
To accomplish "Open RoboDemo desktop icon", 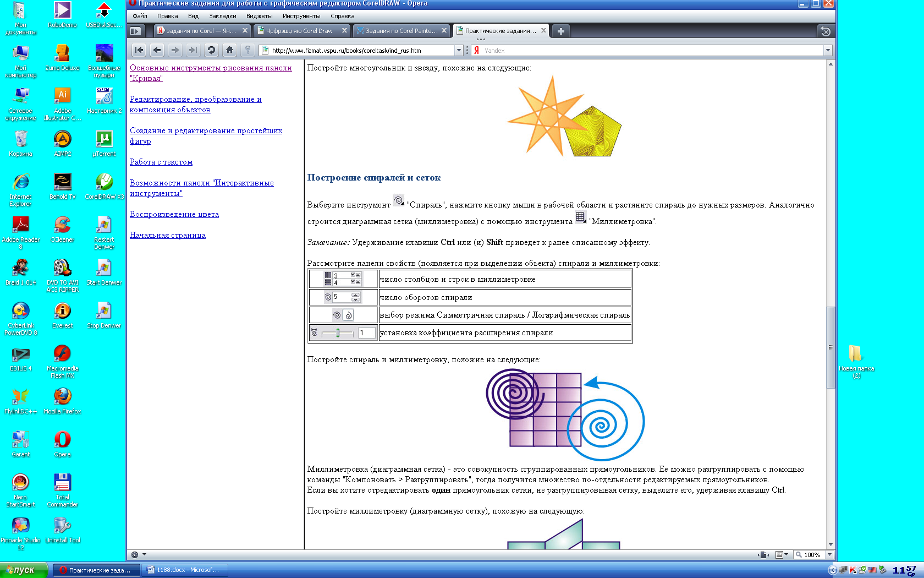I will (x=62, y=15).
